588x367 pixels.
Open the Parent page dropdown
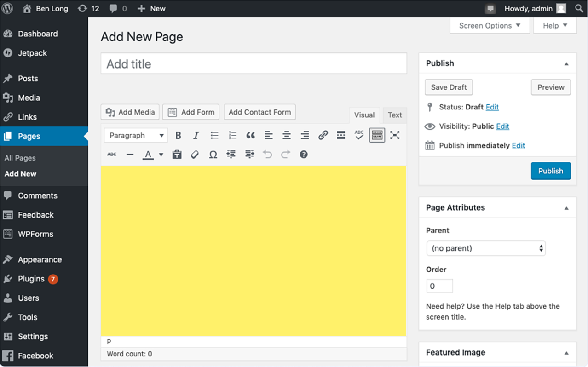pyautogui.click(x=486, y=248)
